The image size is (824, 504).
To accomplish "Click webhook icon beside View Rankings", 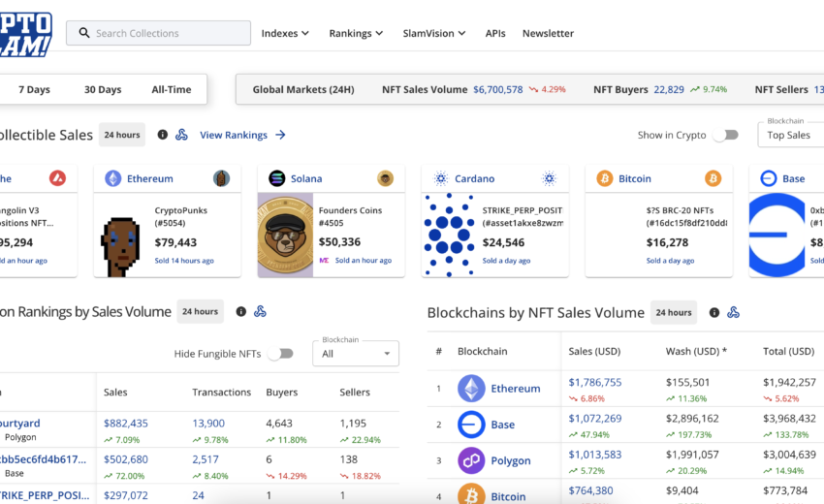I will point(181,135).
